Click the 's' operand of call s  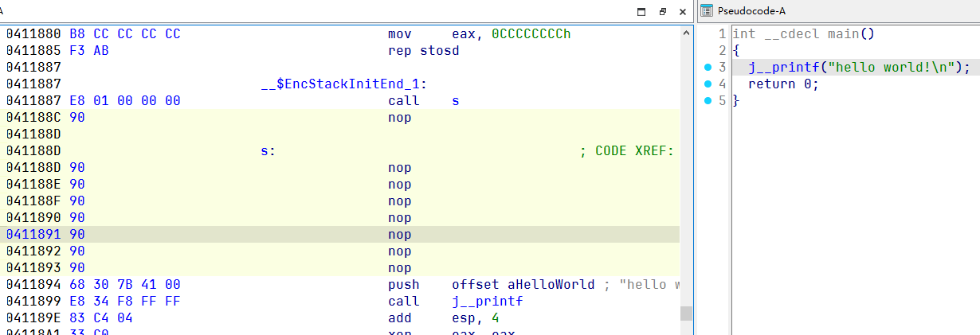[455, 101]
